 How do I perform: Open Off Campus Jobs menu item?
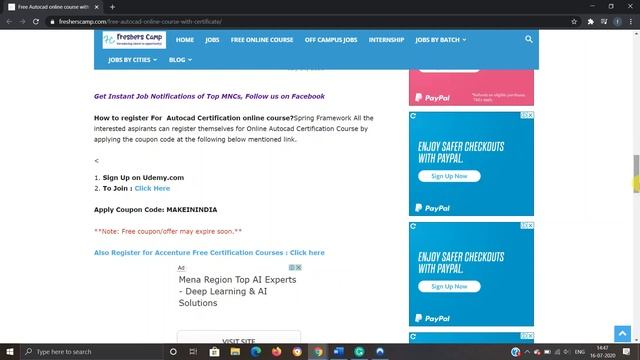pos(331,40)
